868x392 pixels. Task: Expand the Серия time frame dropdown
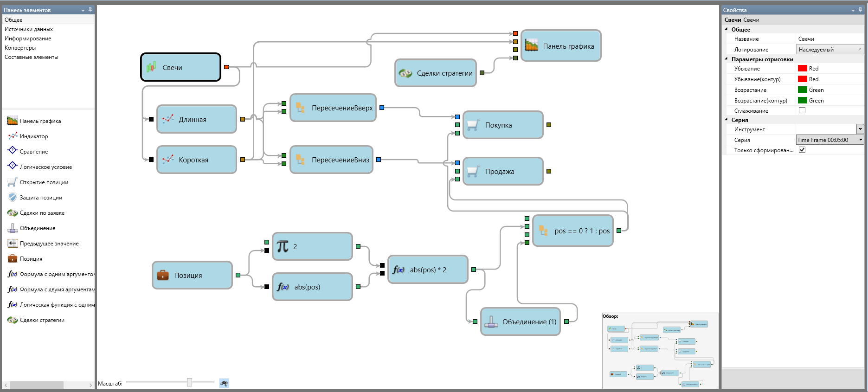click(861, 140)
